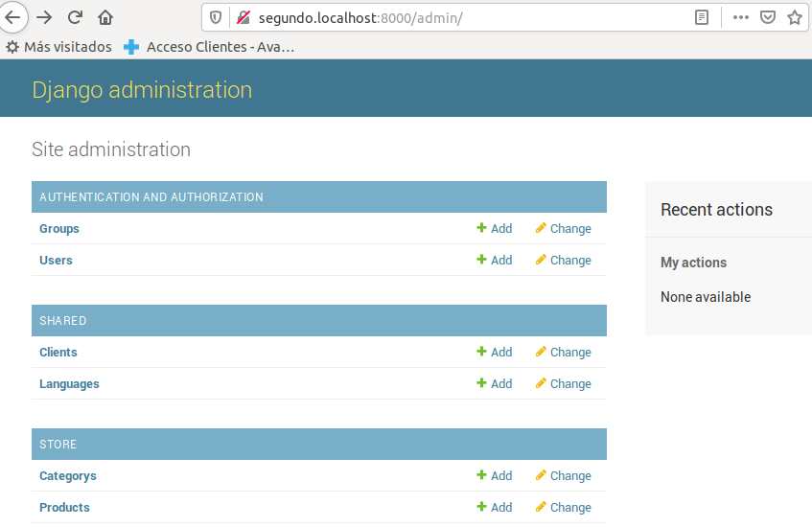Add a new Product
Viewport: 812px width, 527px height.
[x=495, y=508]
